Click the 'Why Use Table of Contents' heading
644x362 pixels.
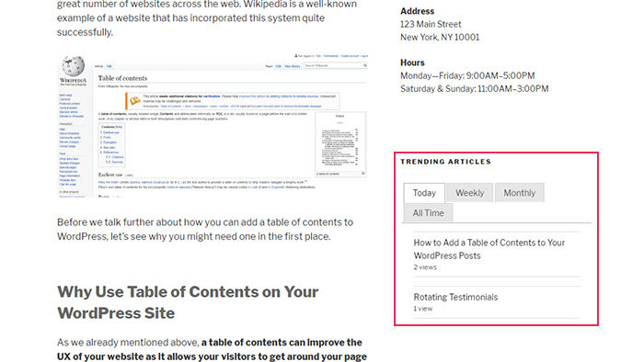pos(188,302)
